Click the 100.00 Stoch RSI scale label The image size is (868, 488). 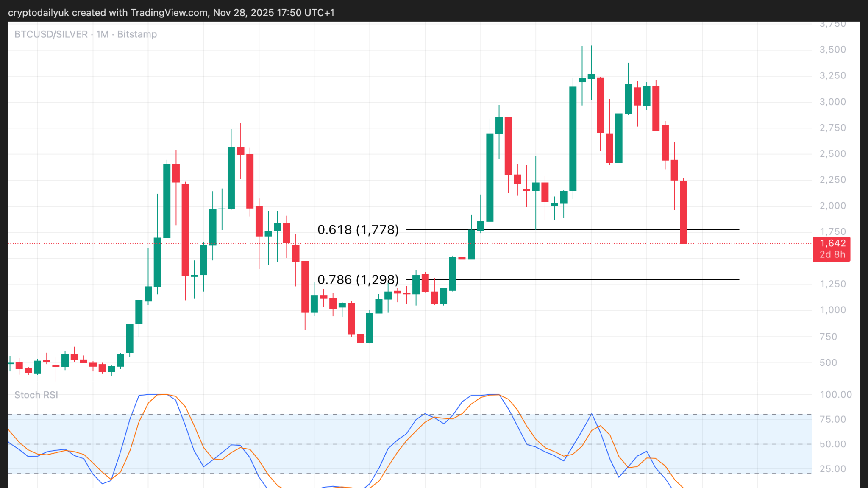(835, 394)
